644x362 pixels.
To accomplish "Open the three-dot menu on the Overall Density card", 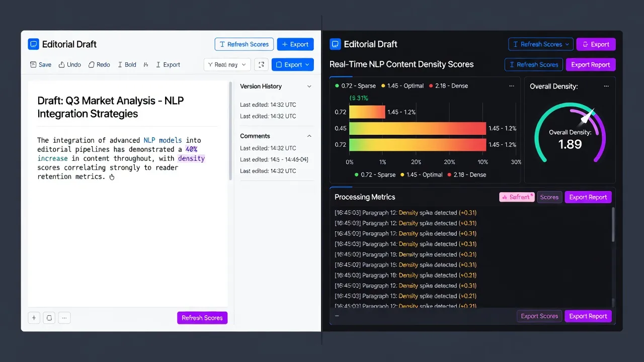I will [x=606, y=86].
